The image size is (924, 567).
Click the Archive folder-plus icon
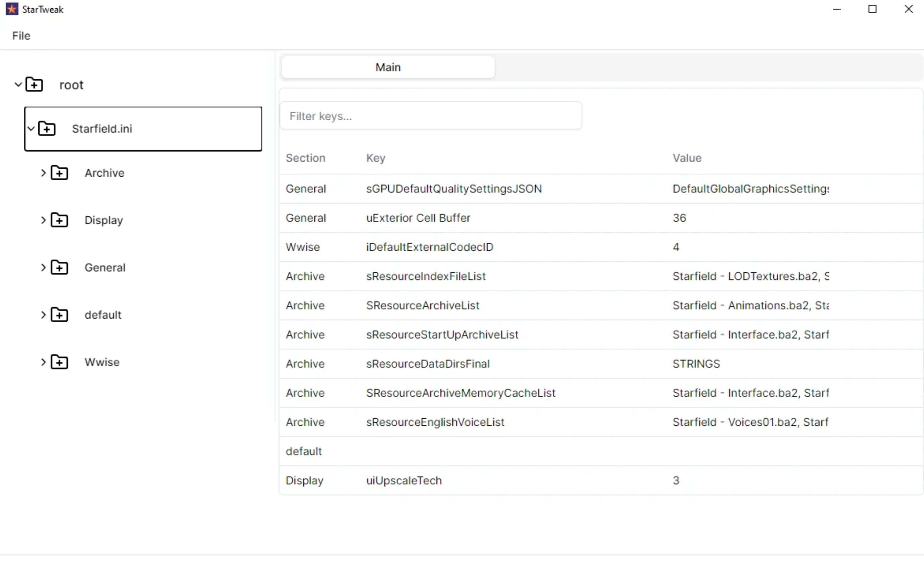coord(59,173)
